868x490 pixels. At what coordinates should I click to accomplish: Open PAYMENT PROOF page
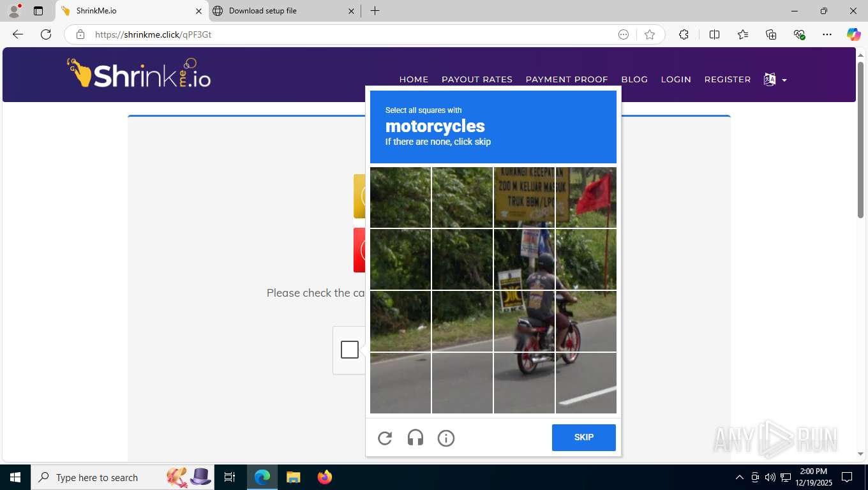point(567,80)
